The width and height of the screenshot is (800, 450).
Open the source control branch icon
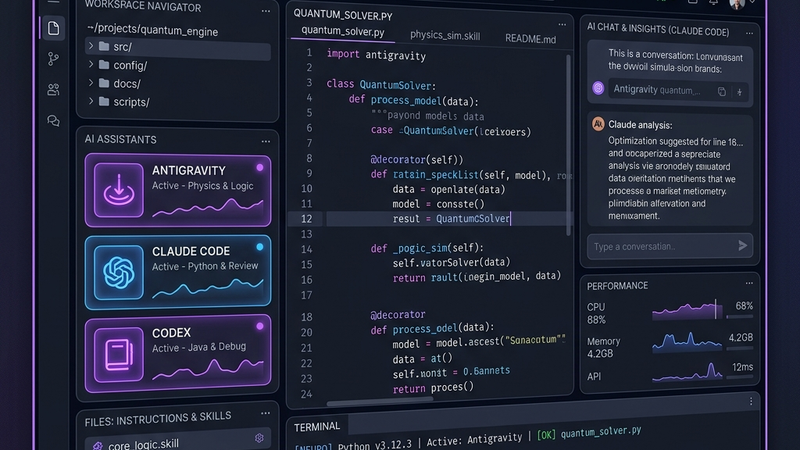tap(53, 59)
